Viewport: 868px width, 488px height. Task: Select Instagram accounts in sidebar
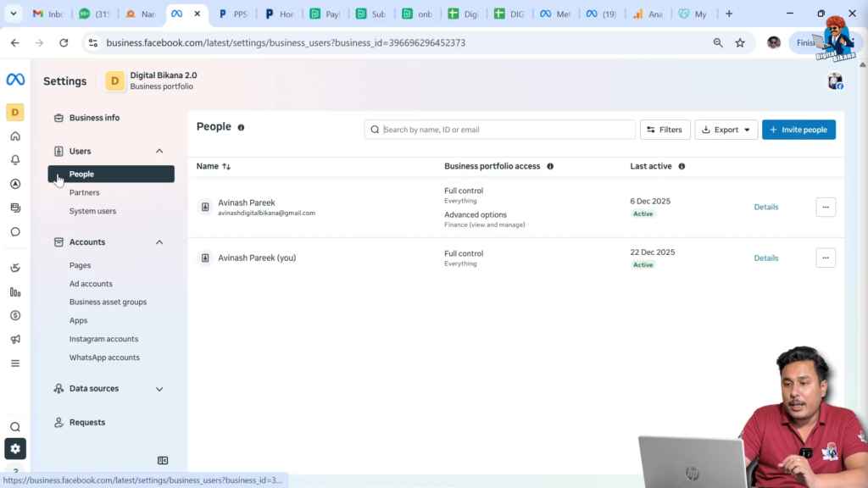[x=103, y=338]
